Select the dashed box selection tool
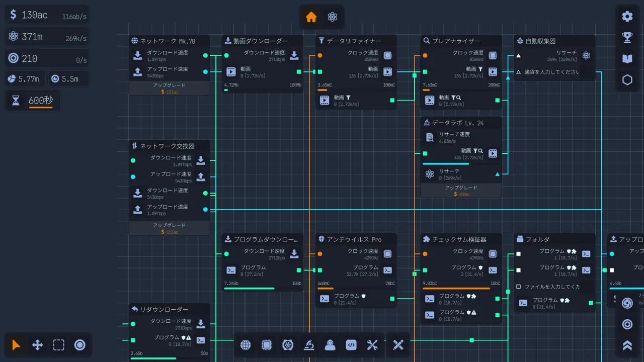The height and width of the screenshot is (362, 644). [58, 345]
